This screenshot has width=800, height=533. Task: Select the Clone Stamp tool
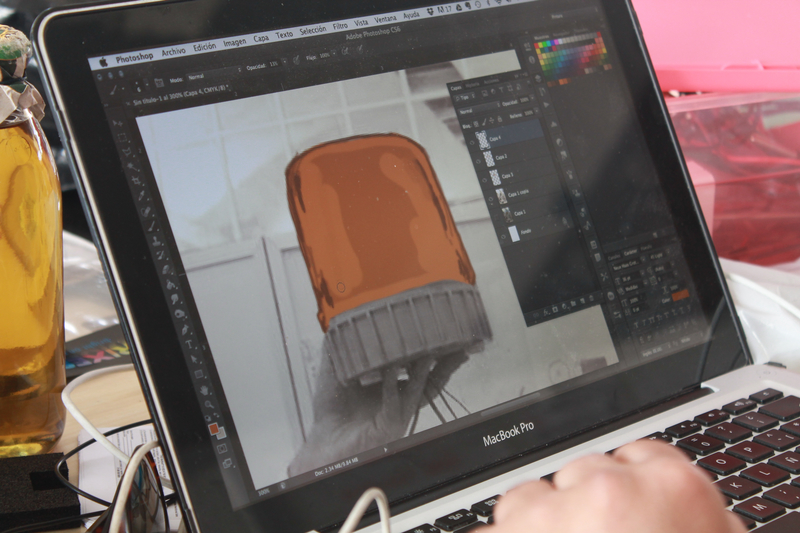pyautogui.click(x=156, y=241)
